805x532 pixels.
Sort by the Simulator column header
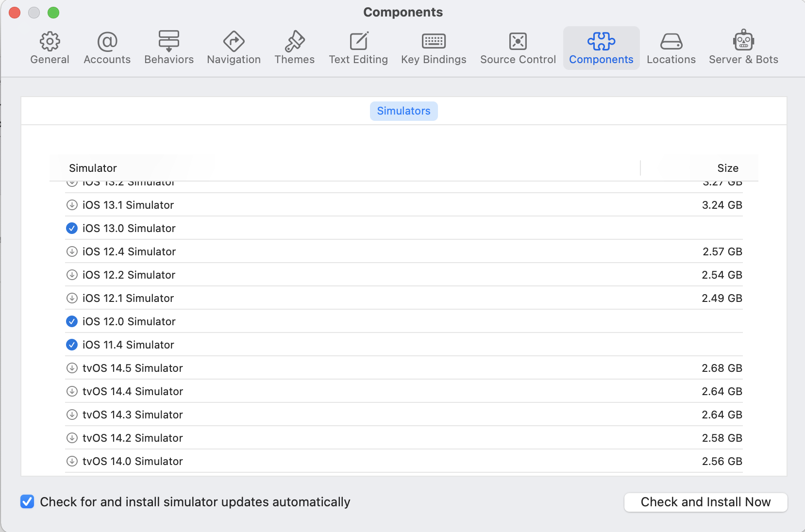click(x=93, y=168)
